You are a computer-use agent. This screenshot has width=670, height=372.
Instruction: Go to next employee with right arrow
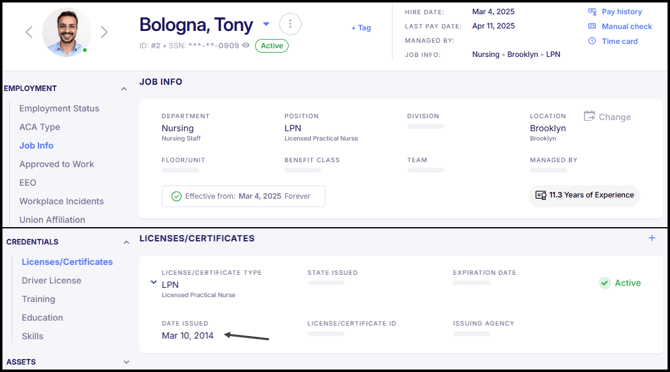pyautogui.click(x=104, y=32)
